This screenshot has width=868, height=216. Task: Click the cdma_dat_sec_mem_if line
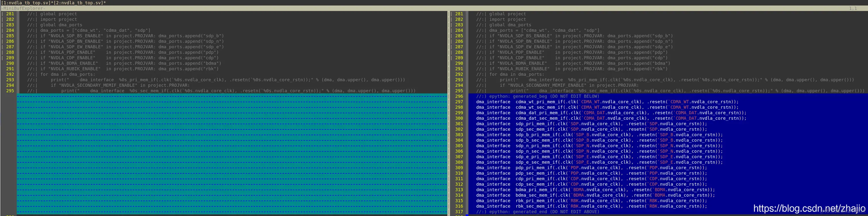611,118
